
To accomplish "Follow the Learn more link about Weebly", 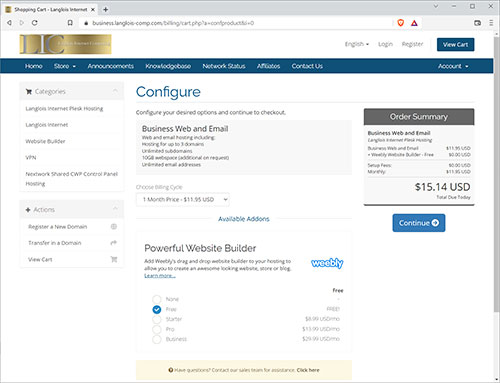I will (x=160, y=276).
